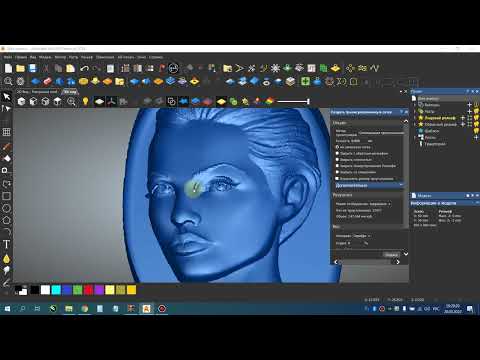Click the white slider in the 3D view toolbar
The width and height of the screenshot is (480, 360).
pos(293,101)
